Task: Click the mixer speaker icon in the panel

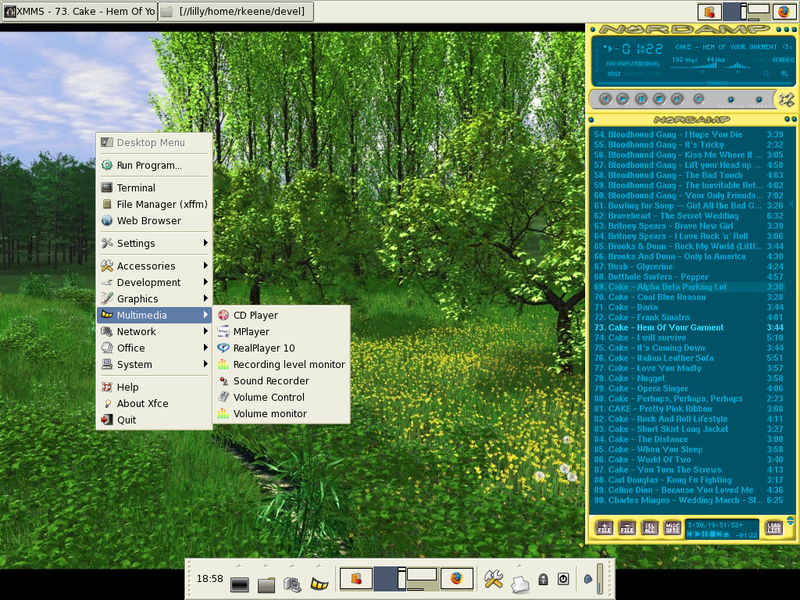Action: (x=588, y=579)
